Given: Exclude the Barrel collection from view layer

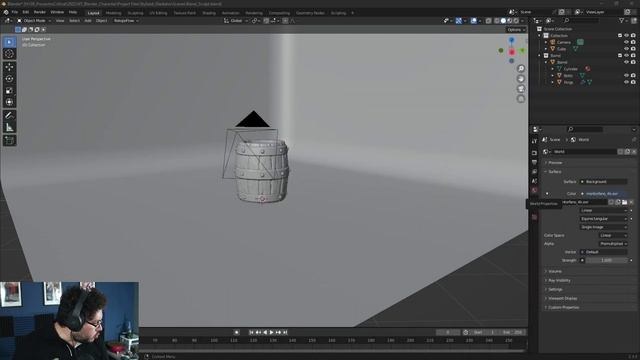Looking at the screenshot, I should 620,56.
